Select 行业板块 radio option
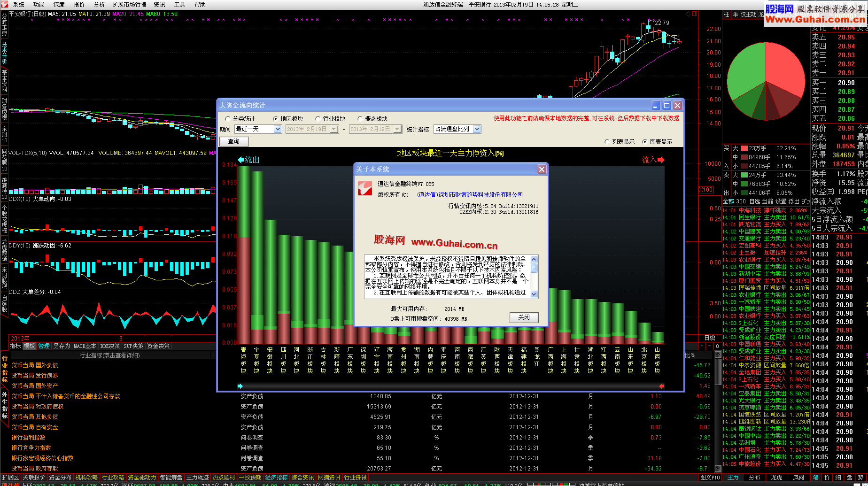868x486 pixels. pos(318,119)
